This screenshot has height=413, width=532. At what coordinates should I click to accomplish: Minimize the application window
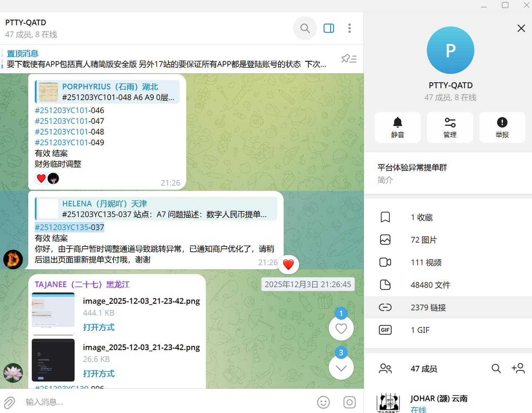click(484, 6)
